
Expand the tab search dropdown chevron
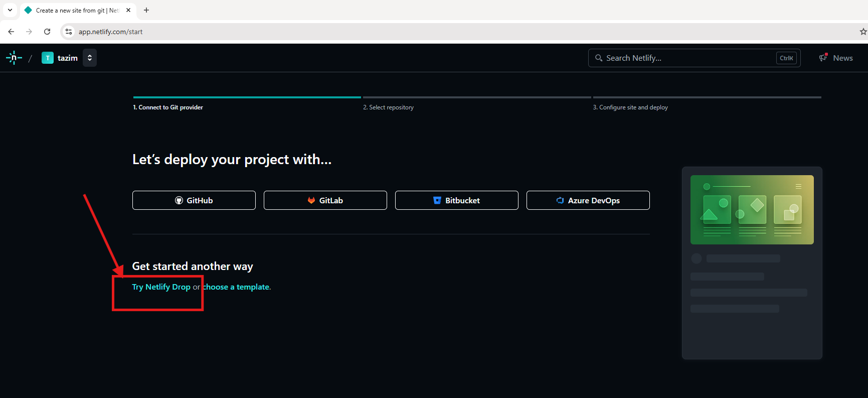click(10, 10)
